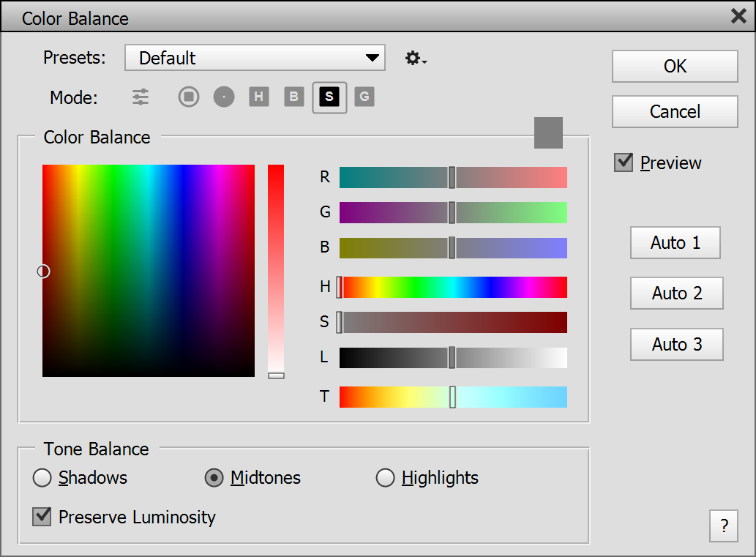Disable Preserve Luminosity checkbox
This screenshot has width=756, height=557.
tap(42, 517)
